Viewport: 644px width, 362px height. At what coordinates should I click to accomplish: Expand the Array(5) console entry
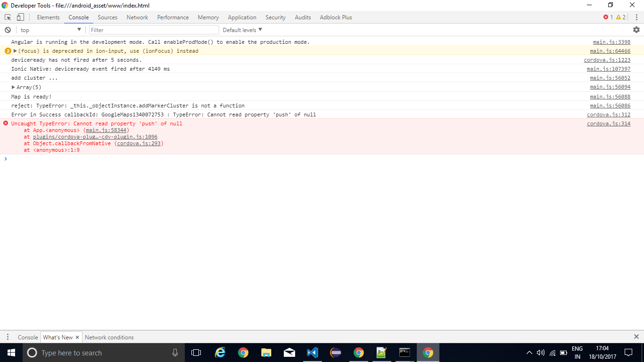[13, 87]
